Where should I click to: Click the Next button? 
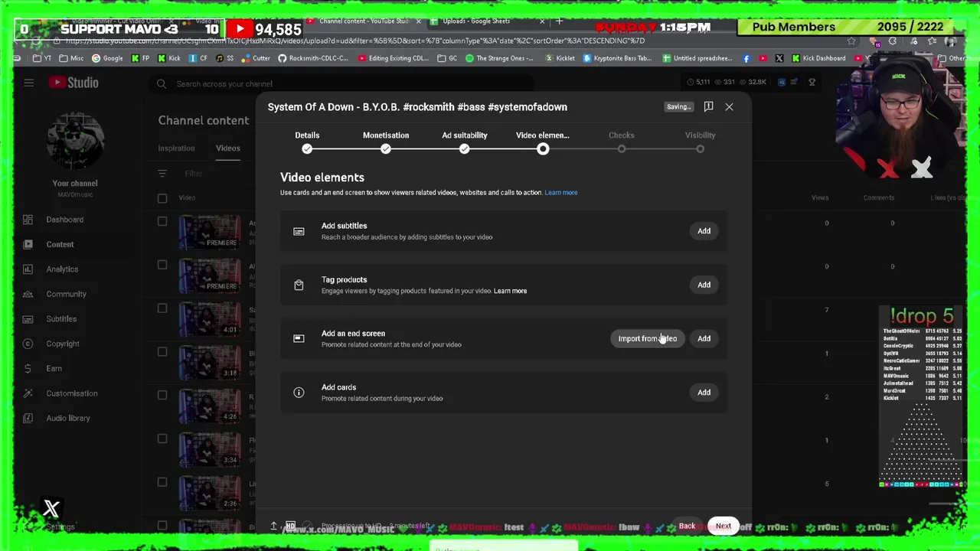point(724,526)
